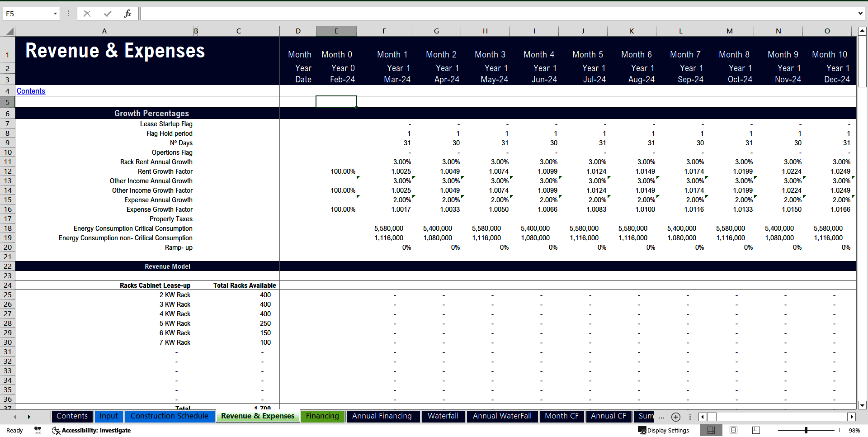
Task: Open the Construction Schedule sheet tab
Action: click(x=170, y=416)
